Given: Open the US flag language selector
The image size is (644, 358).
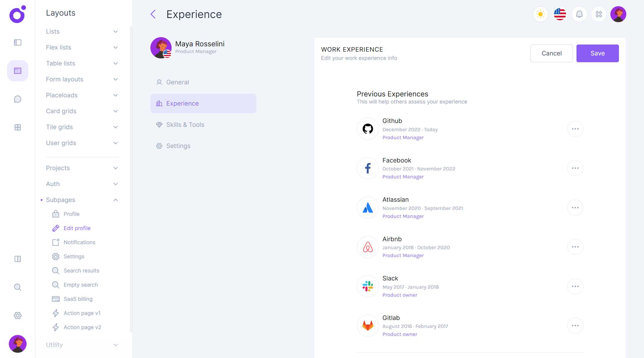Looking at the screenshot, I should (560, 14).
